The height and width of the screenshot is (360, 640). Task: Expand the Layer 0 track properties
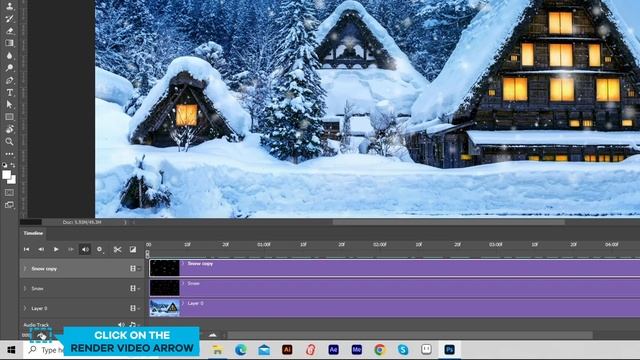(25, 308)
